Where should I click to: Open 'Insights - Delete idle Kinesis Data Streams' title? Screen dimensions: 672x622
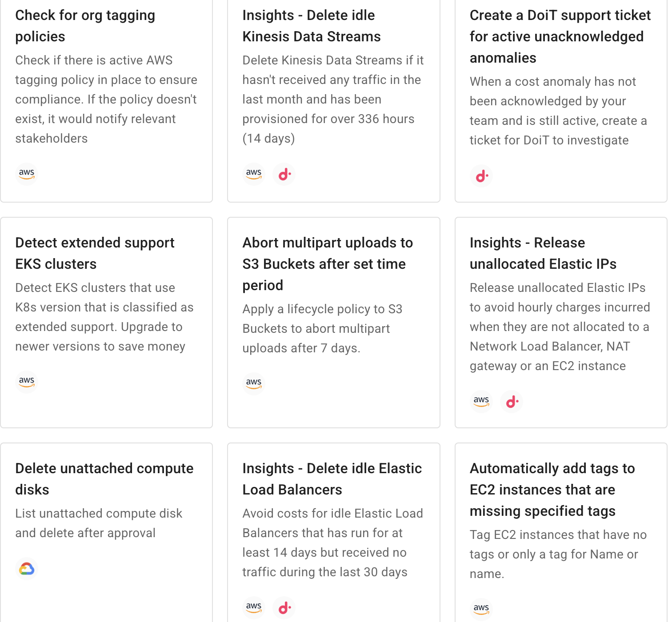click(x=311, y=26)
